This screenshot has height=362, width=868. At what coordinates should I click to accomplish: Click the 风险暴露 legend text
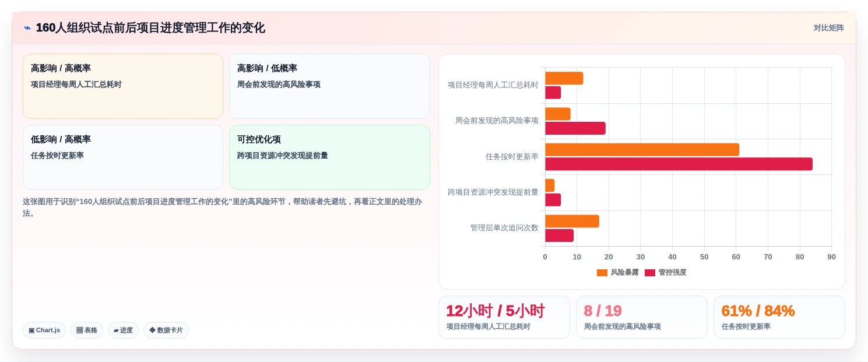coord(624,273)
